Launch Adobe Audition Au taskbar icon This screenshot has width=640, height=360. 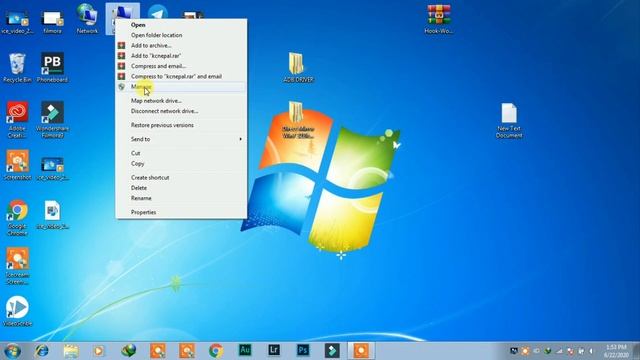click(x=245, y=350)
